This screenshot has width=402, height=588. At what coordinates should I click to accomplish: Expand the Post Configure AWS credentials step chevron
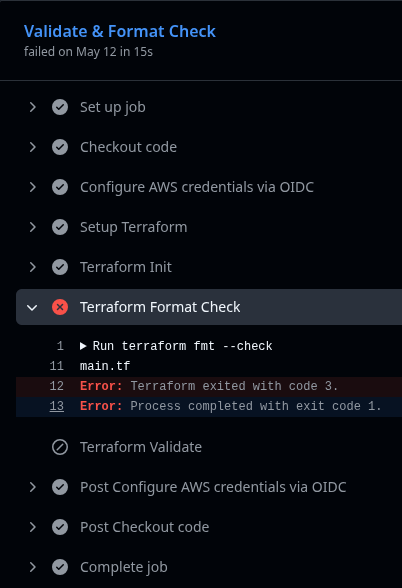(x=33, y=487)
